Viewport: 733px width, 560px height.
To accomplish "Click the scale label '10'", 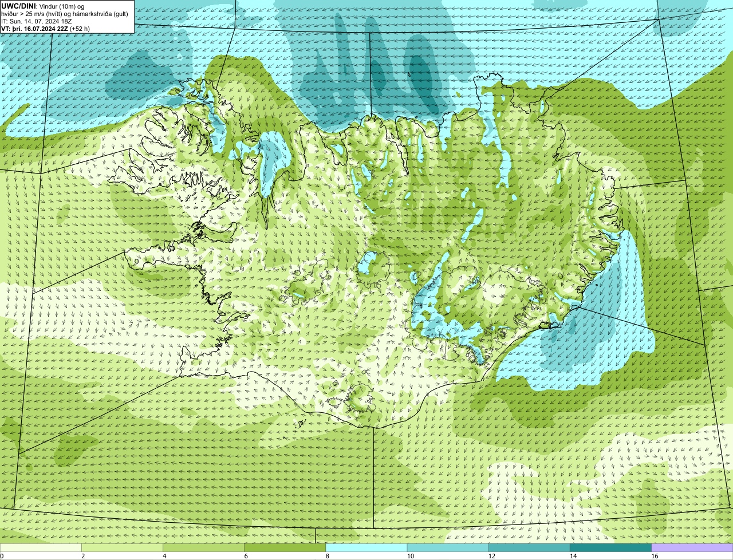I will click(x=410, y=556).
